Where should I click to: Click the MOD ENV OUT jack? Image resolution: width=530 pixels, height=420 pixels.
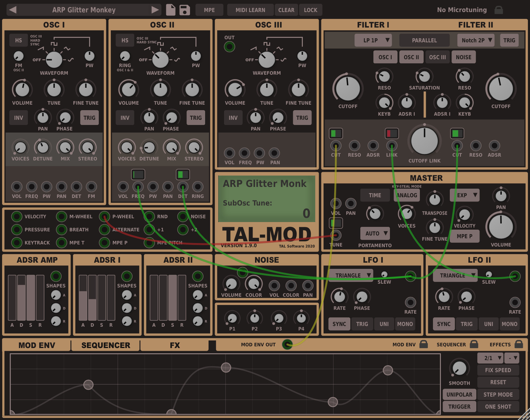pyautogui.click(x=287, y=344)
